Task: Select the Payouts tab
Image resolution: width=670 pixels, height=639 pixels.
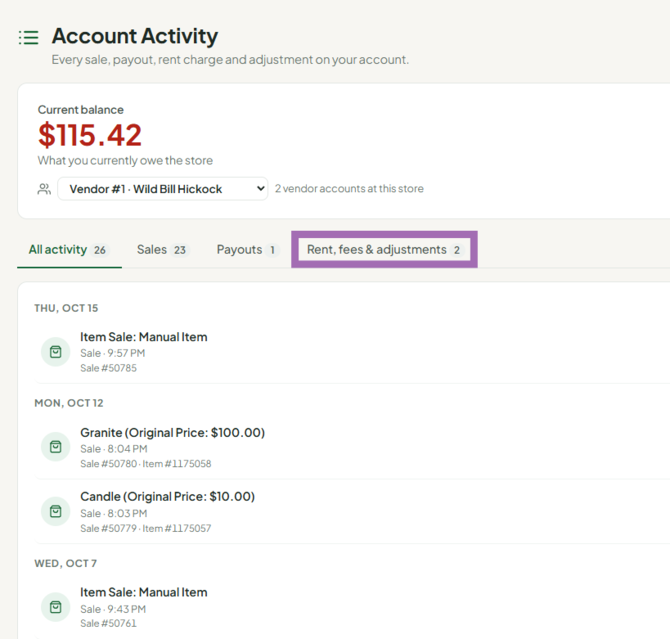Action: point(247,250)
